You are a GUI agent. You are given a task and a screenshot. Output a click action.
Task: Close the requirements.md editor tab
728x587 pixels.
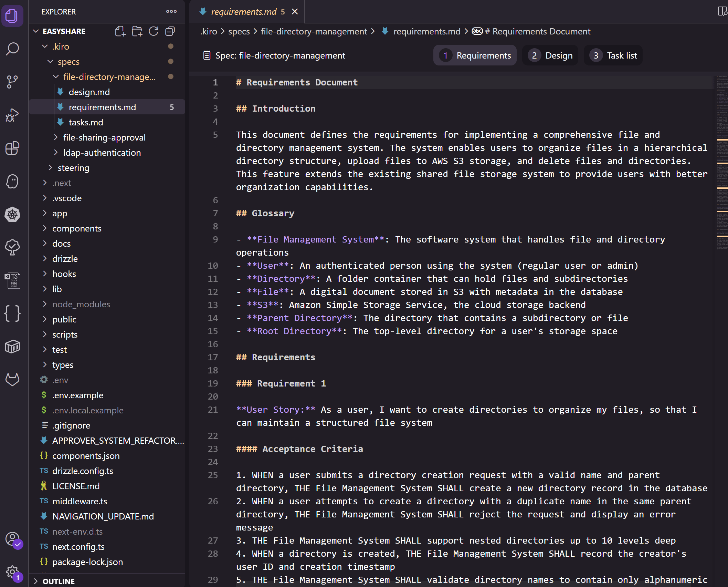click(295, 12)
